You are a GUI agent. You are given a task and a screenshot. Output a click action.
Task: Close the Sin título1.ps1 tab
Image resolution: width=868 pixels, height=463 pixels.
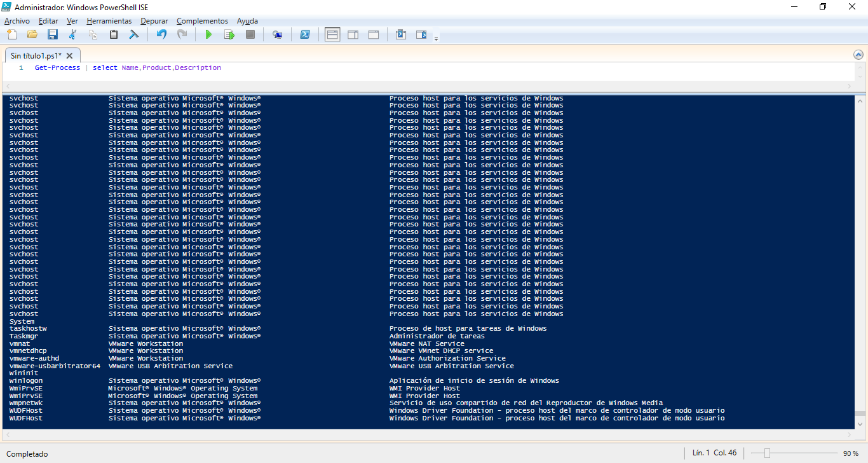click(x=70, y=56)
